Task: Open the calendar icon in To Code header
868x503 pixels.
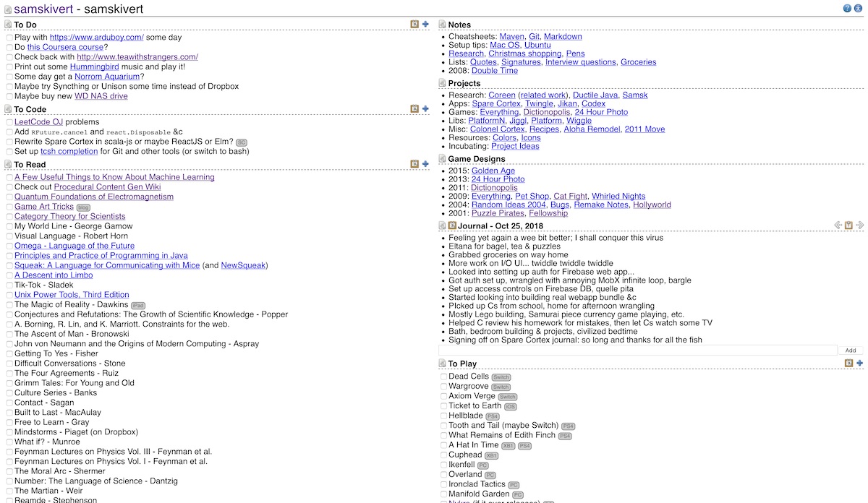Action: point(414,108)
